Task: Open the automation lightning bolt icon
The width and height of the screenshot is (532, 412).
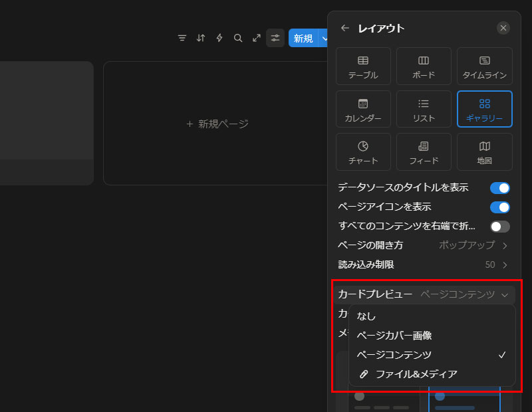Action: point(219,39)
